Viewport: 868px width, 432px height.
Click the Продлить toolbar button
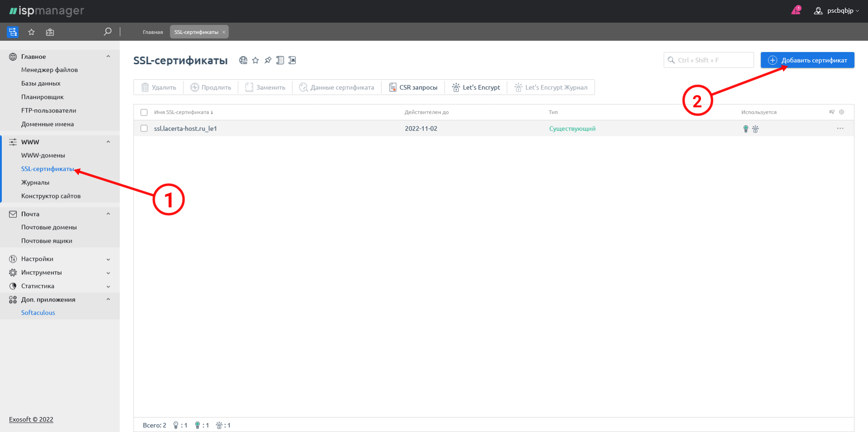pyautogui.click(x=211, y=87)
